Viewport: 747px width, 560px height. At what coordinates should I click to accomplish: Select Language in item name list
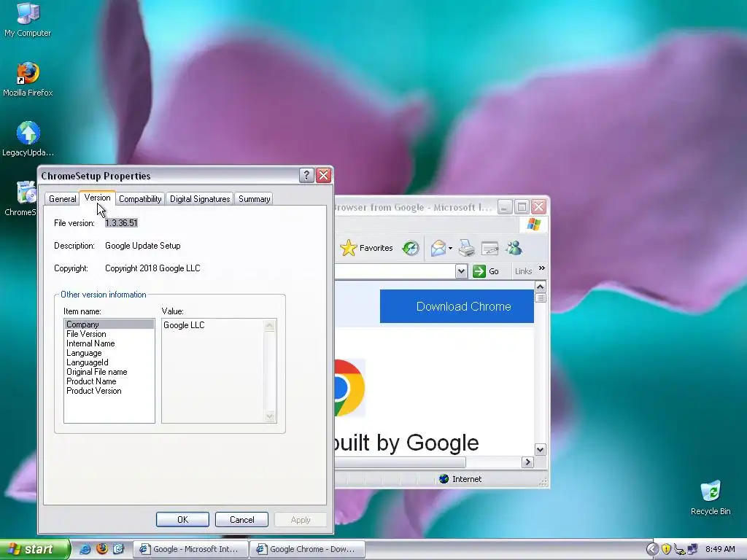tap(109, 353)
